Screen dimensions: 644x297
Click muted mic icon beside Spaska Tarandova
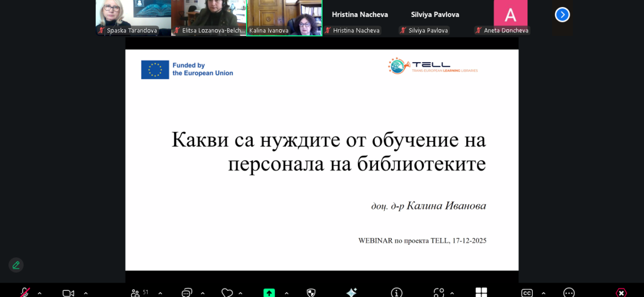(x=101, y=30)
